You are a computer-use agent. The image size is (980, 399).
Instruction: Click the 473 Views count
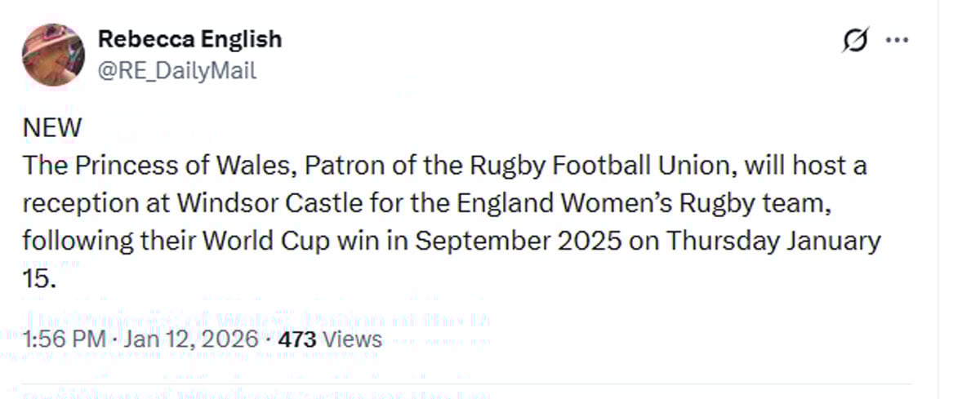330,339
